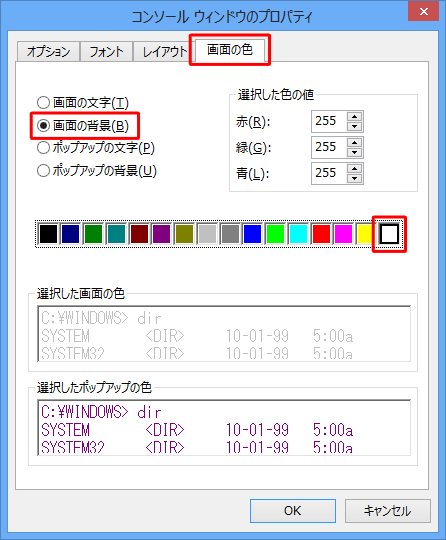446x540 pixels.
Task: Click the キャンセル button
Action: 387,511
